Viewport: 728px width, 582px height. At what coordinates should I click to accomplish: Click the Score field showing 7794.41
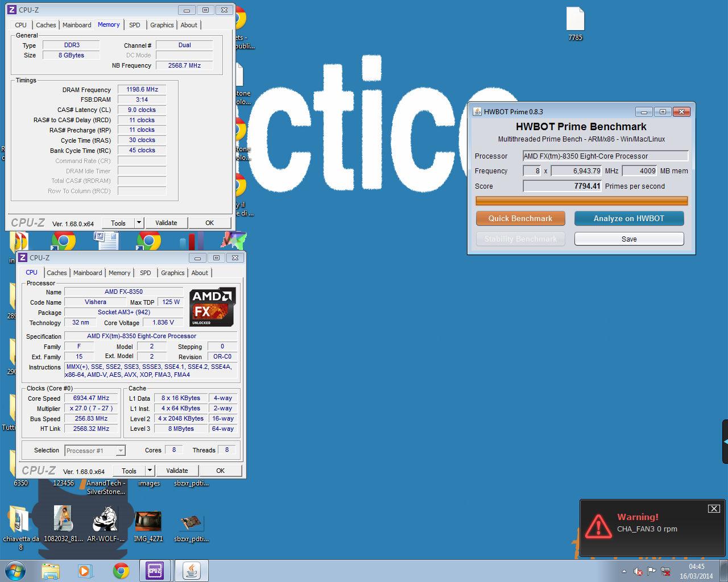point(562,186)
